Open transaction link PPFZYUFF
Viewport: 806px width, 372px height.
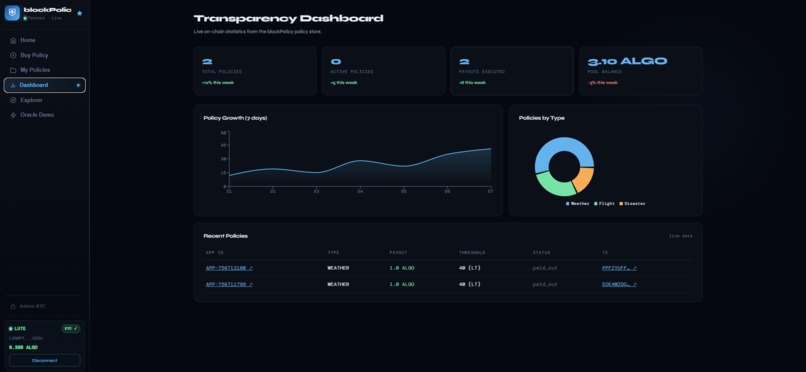[619, 268]
